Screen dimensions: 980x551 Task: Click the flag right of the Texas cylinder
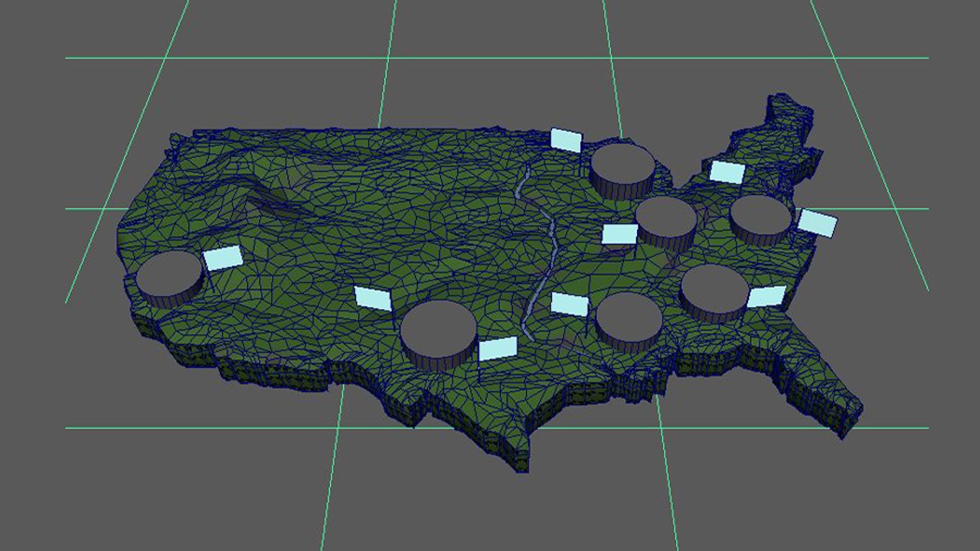498,349
